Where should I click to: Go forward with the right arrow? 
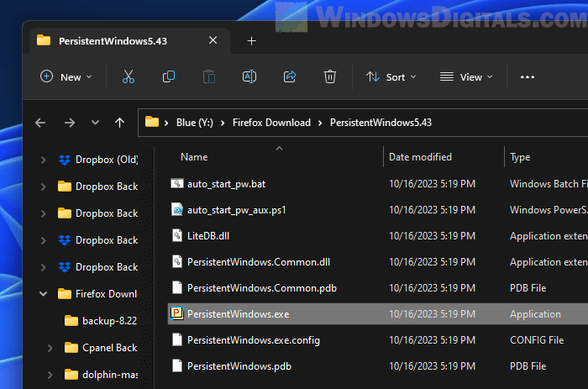70,123
